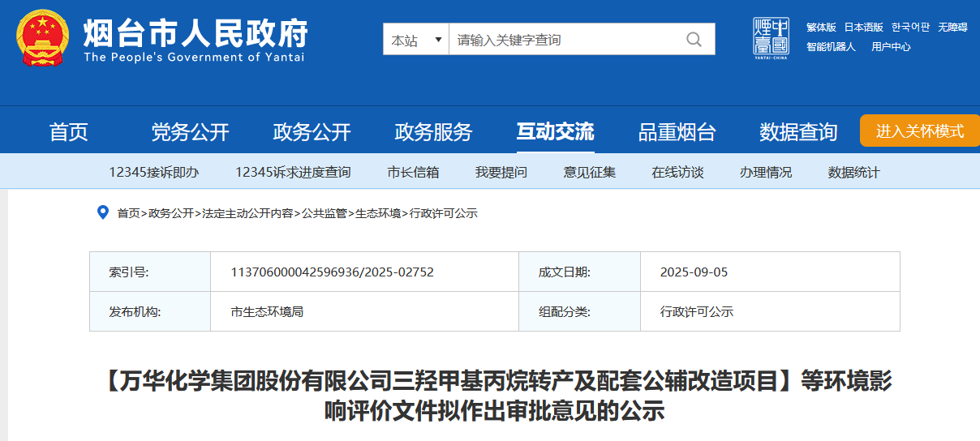Open 数据统计 submenu item
This screenshot has height=441, width=980.
coord(853,172)
